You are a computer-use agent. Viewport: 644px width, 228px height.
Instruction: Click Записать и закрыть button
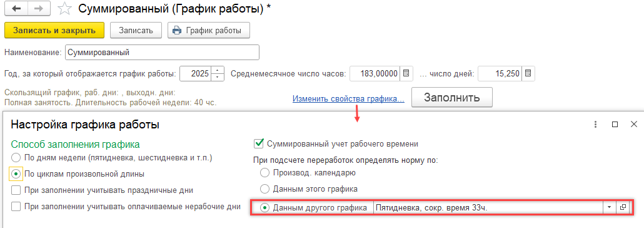click(54, 31)
